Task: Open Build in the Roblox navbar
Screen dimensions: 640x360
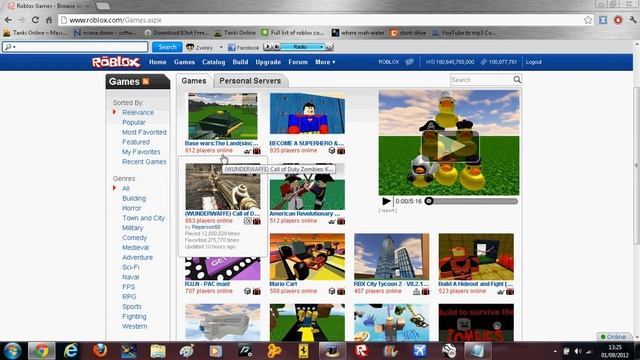Action: (x=240, y=62)
